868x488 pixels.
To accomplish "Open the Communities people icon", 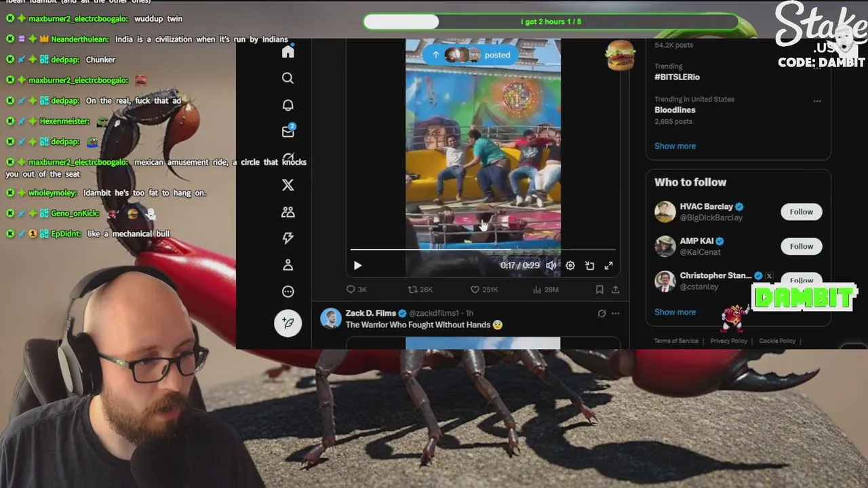I will [x=288, y=211].
